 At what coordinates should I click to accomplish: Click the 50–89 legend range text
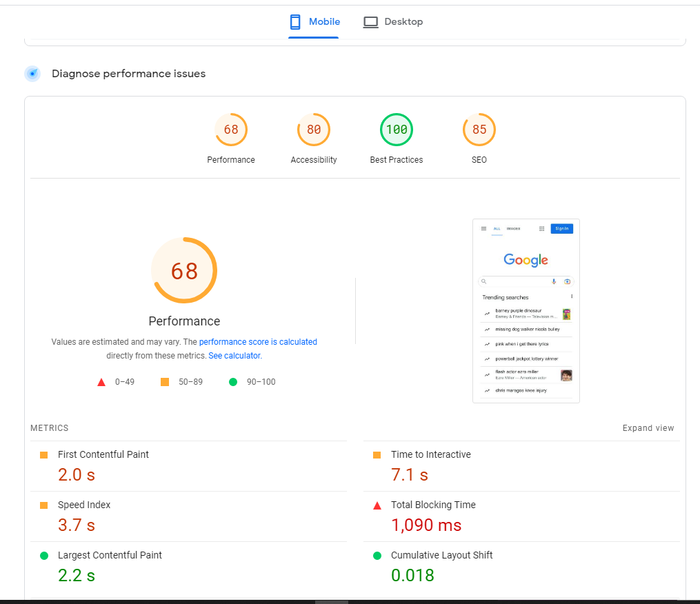point(190,382)
